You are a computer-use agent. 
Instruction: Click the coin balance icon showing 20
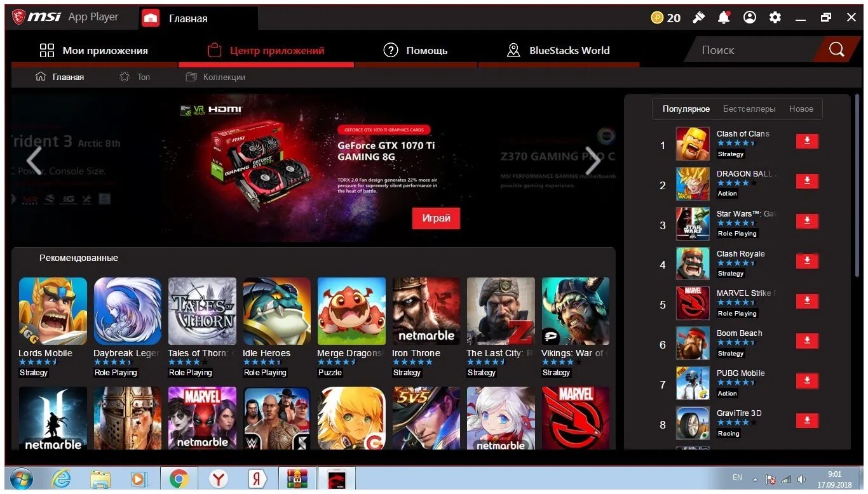pyautogui.click(x=657, y=18)
